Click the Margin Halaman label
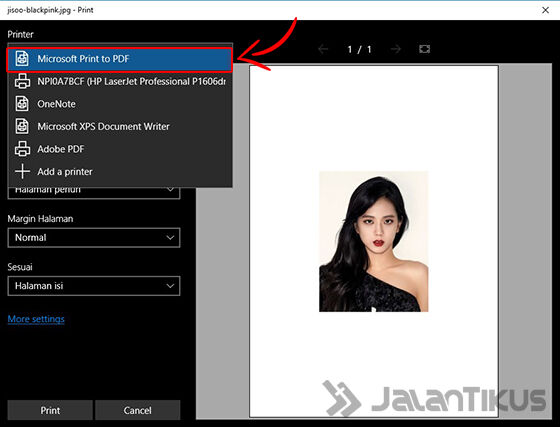This screenshot has height=427, width=560. [40, 218]
